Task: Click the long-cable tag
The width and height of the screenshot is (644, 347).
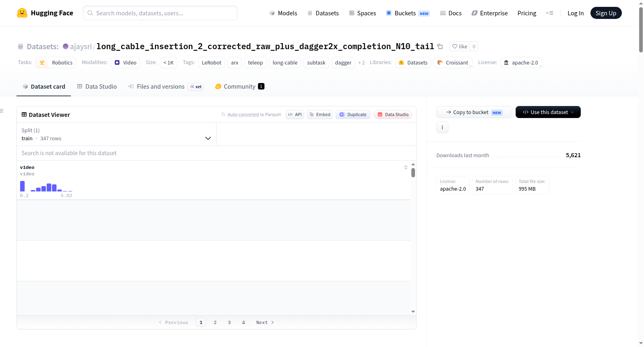Action: point(285,62)
